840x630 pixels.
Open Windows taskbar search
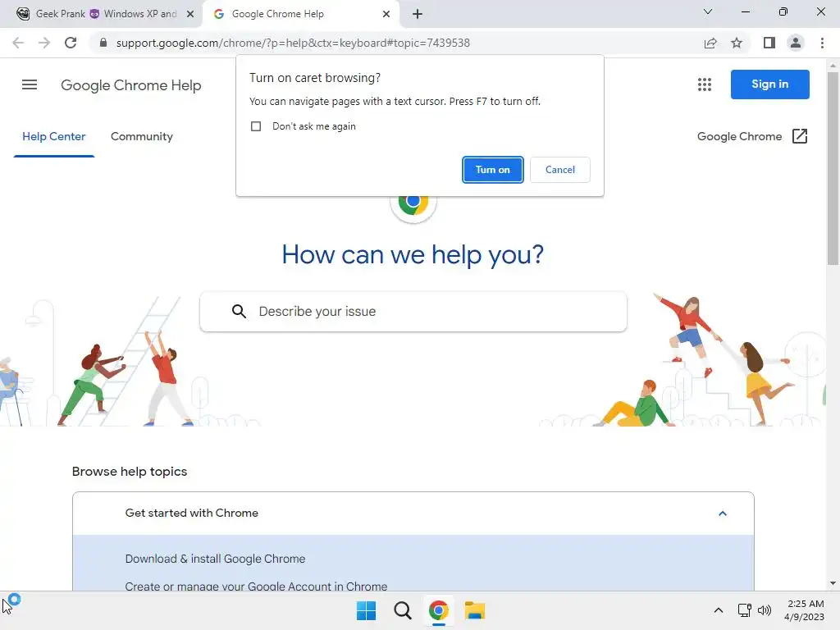click(x=402, y=610)
